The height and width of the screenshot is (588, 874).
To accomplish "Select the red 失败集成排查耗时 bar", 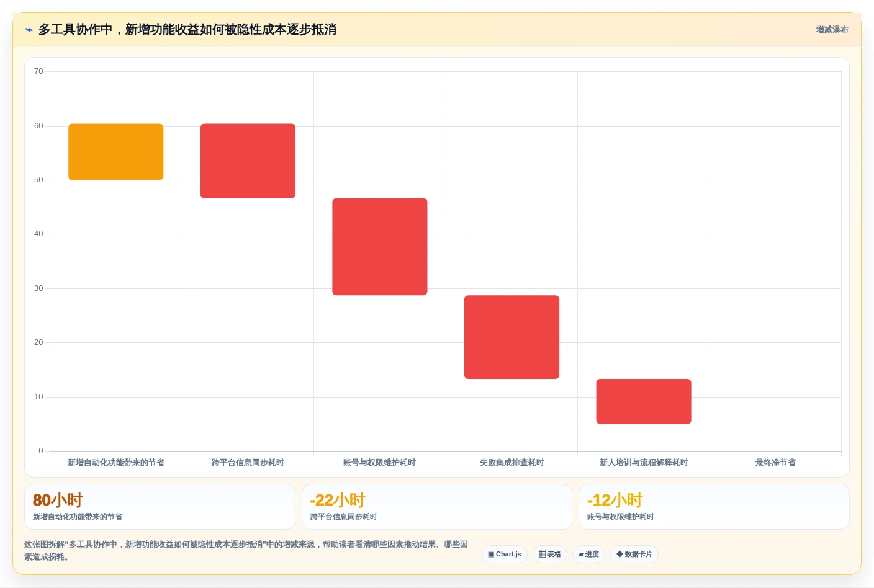I will click(x=511, y=337).
